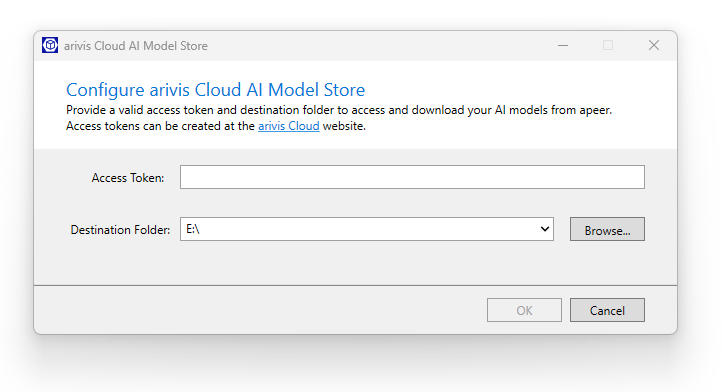Screen dimensions: 722x392
Task: Close the arivis Cloud AI Model Store dialog
Action: pyautogui.click(x=654, y=45)
